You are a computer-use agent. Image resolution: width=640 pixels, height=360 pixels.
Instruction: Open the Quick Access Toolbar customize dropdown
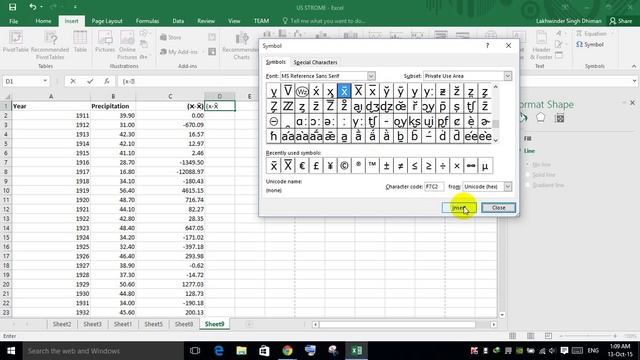point(75,7)
